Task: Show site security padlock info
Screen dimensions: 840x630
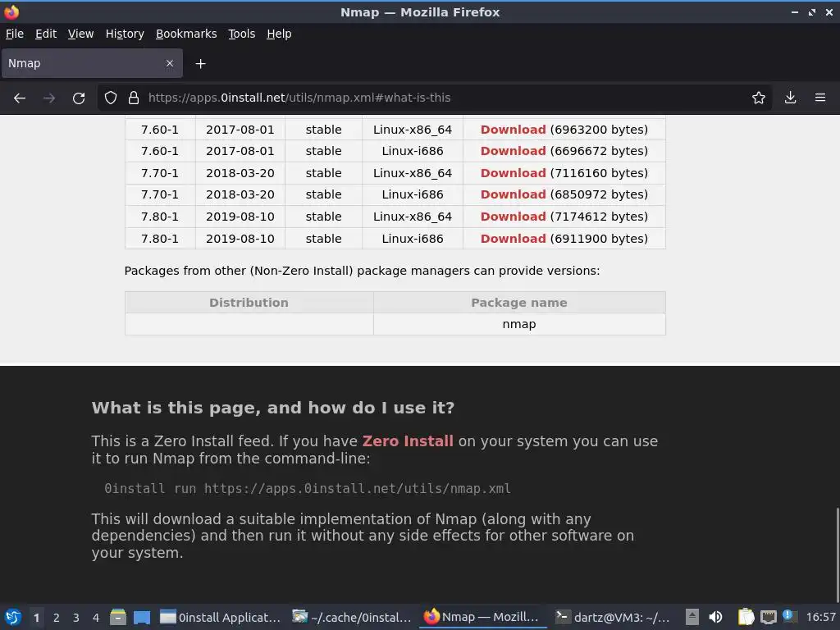Action: point(134,98)
